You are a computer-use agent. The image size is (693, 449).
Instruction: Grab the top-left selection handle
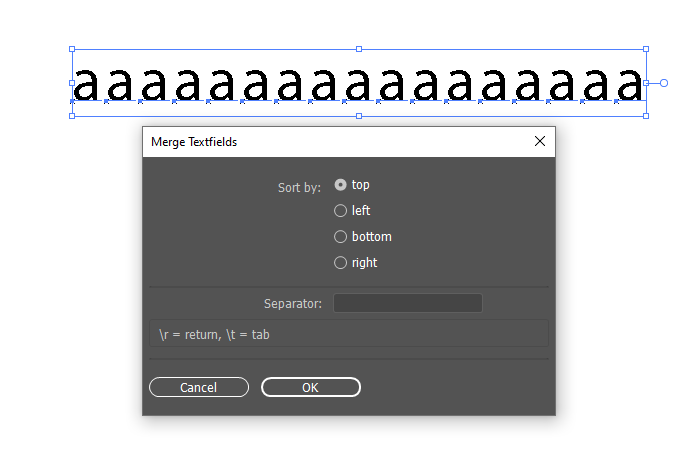[x=72, y=48]
